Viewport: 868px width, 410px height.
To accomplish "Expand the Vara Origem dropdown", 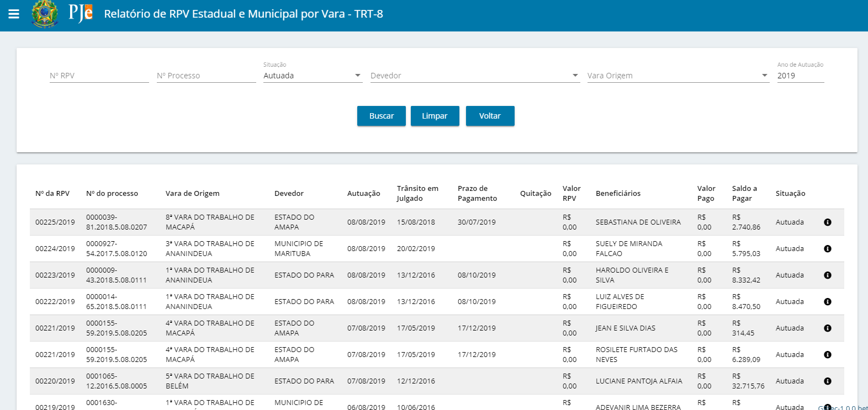I will pyautogui.click(x=678, y=76).
